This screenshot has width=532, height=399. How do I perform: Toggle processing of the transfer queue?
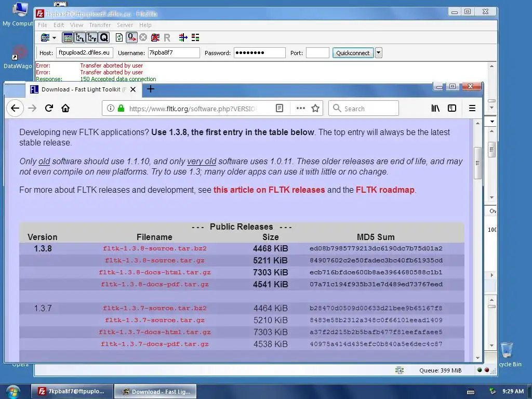(x=131, y=37)
